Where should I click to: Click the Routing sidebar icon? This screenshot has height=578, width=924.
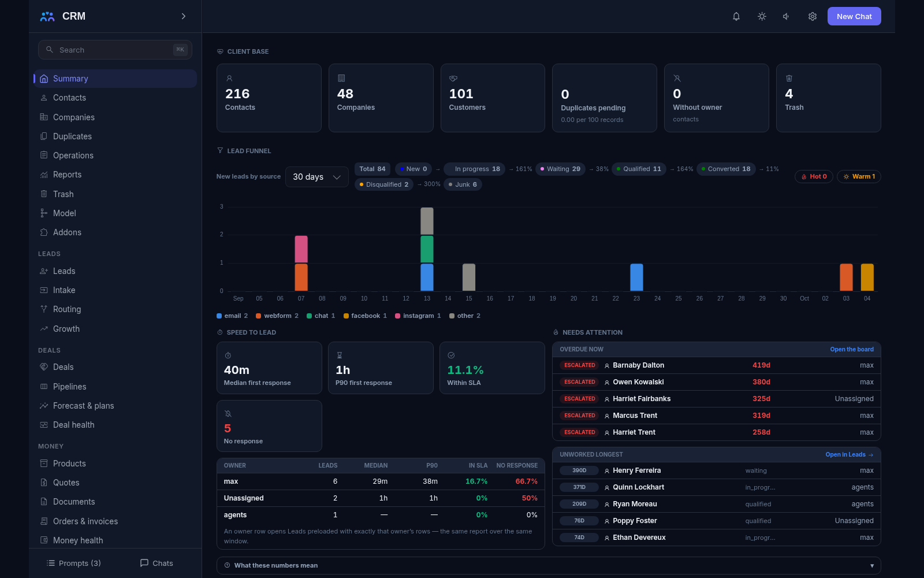(44, 309)
